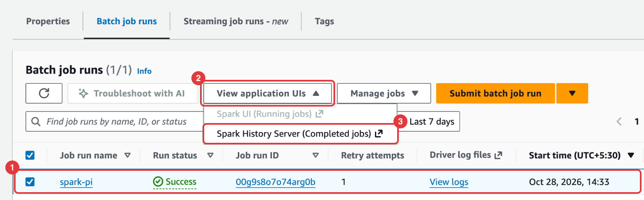Screen dimensions: 644x200
Task: Click the sort arrow beside Job run name
Action: coord(127,156)
